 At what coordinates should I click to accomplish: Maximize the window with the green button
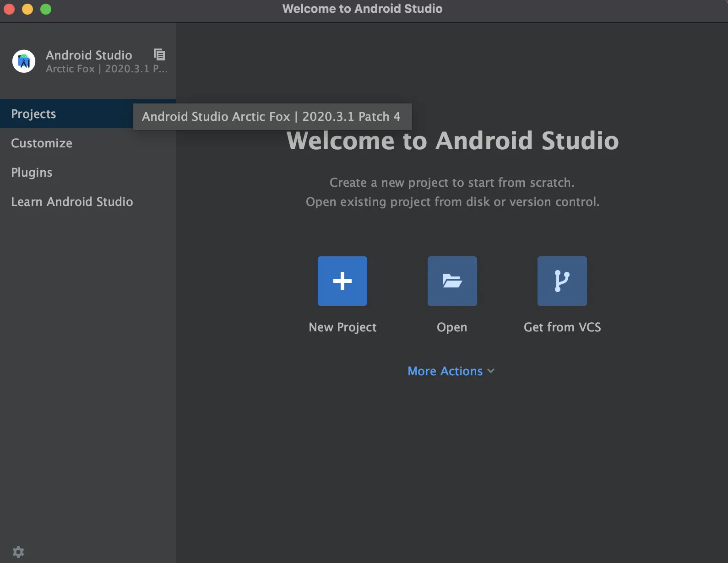click(46, 9)
